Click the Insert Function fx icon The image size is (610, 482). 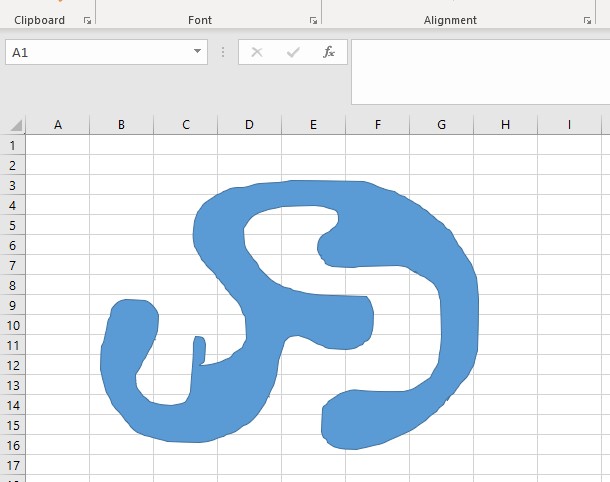tap(328, 52)
